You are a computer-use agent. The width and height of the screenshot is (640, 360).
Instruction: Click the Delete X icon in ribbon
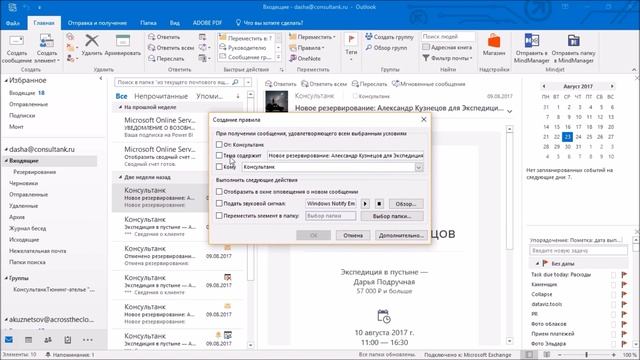(x=92, y=41)
